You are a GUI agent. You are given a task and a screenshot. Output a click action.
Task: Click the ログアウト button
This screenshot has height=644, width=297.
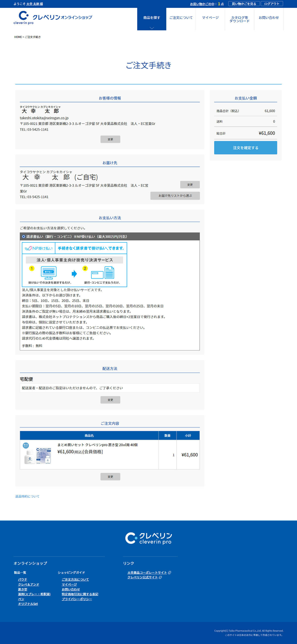(272, 4)
